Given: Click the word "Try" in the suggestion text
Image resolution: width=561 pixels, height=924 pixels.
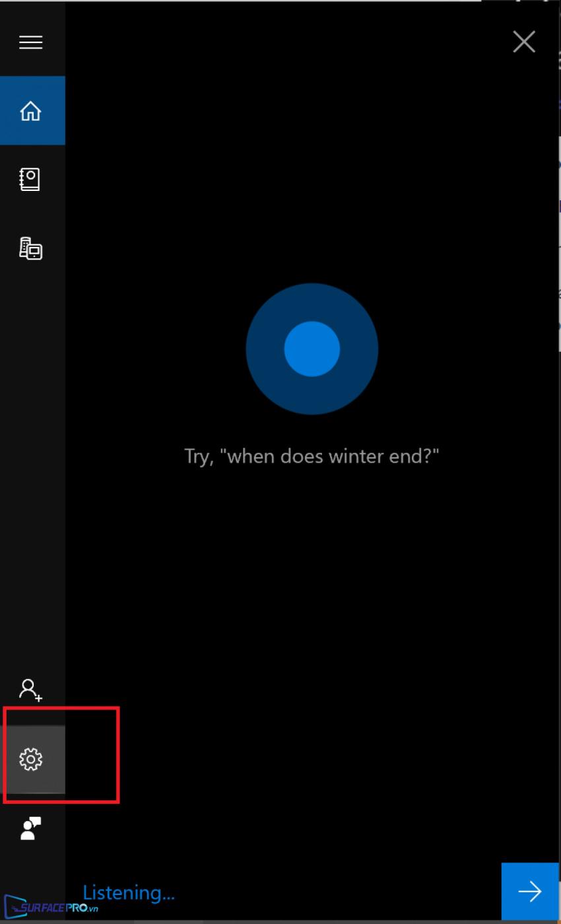Looking at the screenshot, I should point(199,456).
